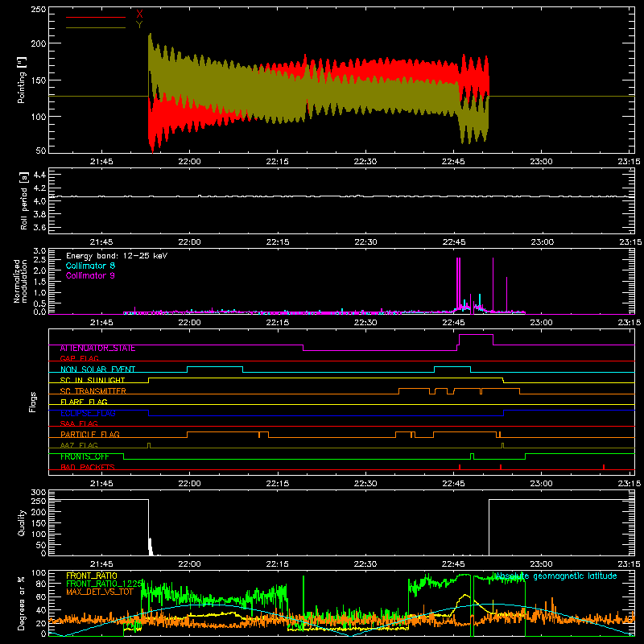Click the 4.4 tick on Roll period axis
Screen dimensions: 644x644
pyautogui.click(x=39, y=175)
